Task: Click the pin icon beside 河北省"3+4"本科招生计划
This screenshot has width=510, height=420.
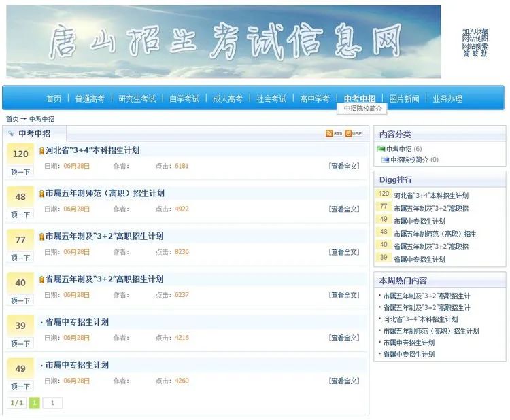Action: [x=41, y=151]
